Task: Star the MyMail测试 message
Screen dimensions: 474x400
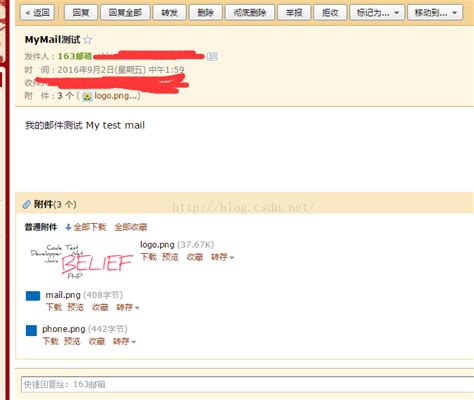Action: pos(88,40)
